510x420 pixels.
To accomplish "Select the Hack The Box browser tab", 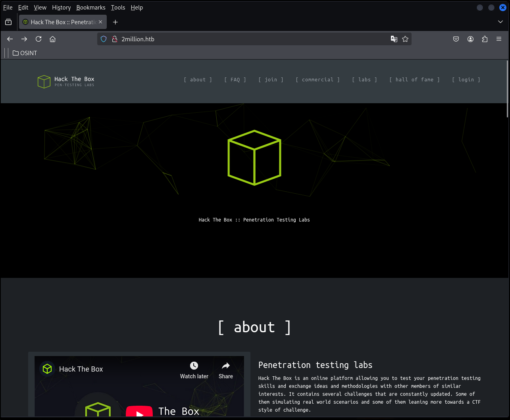I will (63, 22).
